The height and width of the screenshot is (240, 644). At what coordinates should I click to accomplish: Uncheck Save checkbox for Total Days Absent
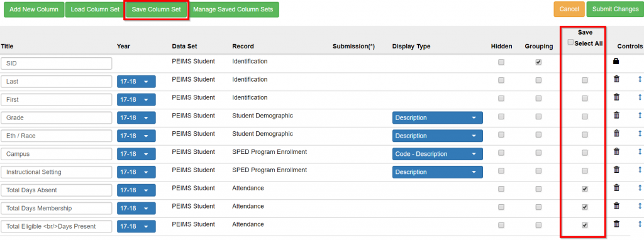[x=585, y=189]
